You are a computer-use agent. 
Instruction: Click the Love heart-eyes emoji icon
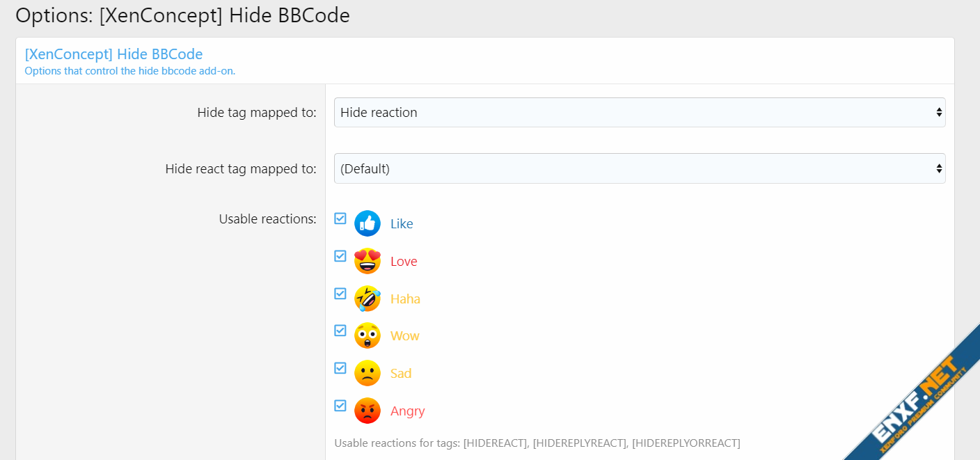(x=367, y=261)
